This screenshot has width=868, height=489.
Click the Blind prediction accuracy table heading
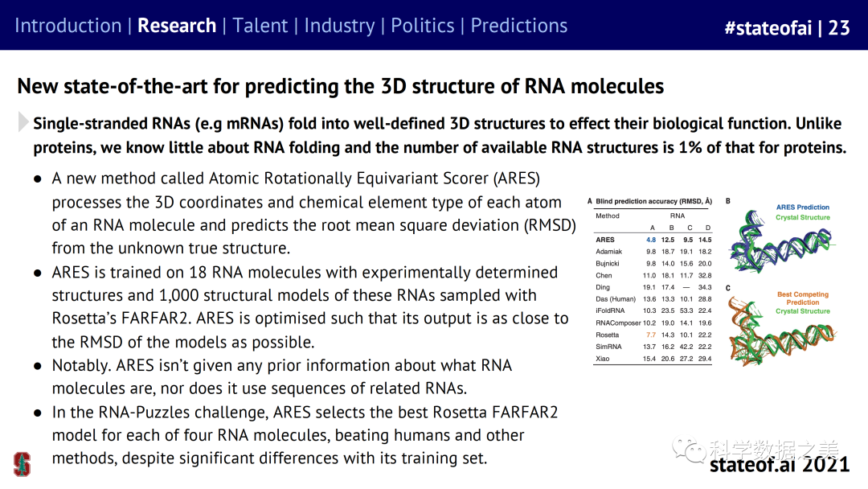655,201
